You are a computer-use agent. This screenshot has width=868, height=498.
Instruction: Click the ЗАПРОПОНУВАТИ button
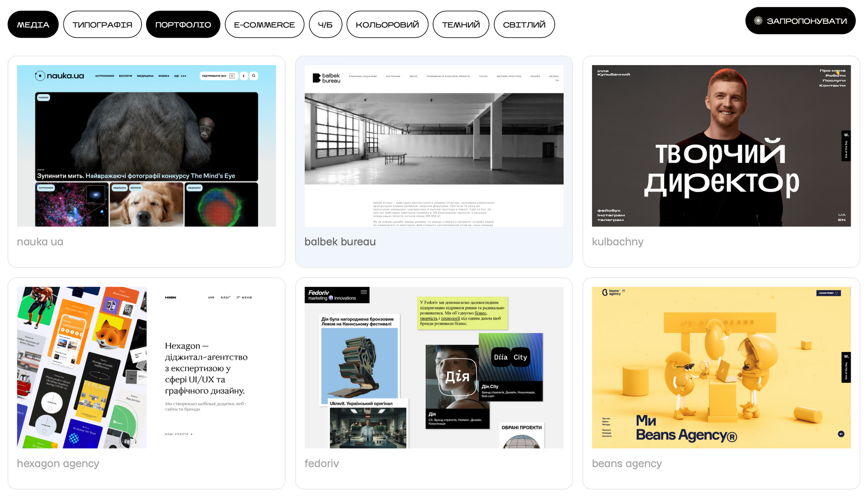pos(806,21)
